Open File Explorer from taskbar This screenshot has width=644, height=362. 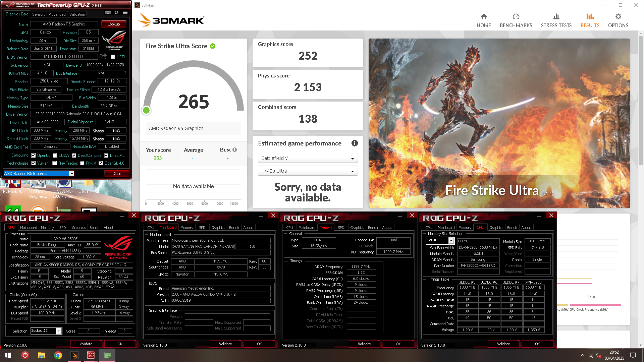click(x=41, y=355)
